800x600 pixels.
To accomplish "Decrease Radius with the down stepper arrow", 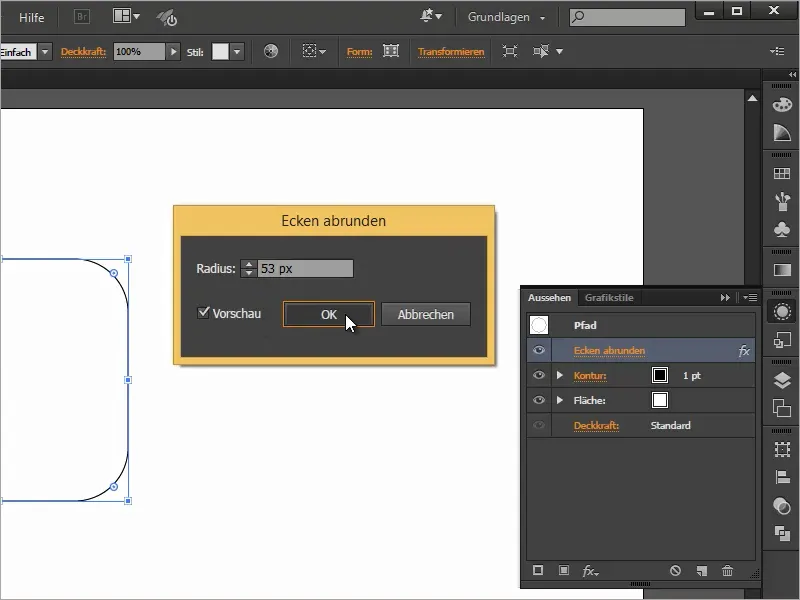I will point(248,273).
